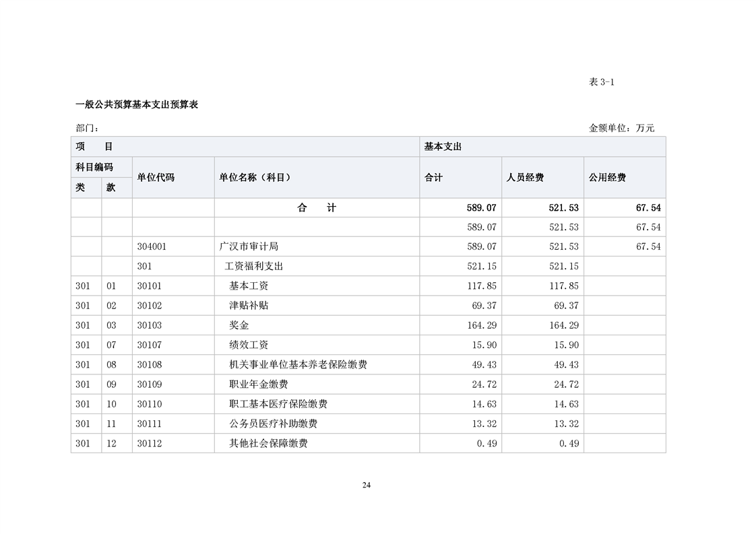Viewport: 756px width, 534px height.
Task: Click the 机关事业单位基本养老保险缴费 cell
Action: [298, 364]
